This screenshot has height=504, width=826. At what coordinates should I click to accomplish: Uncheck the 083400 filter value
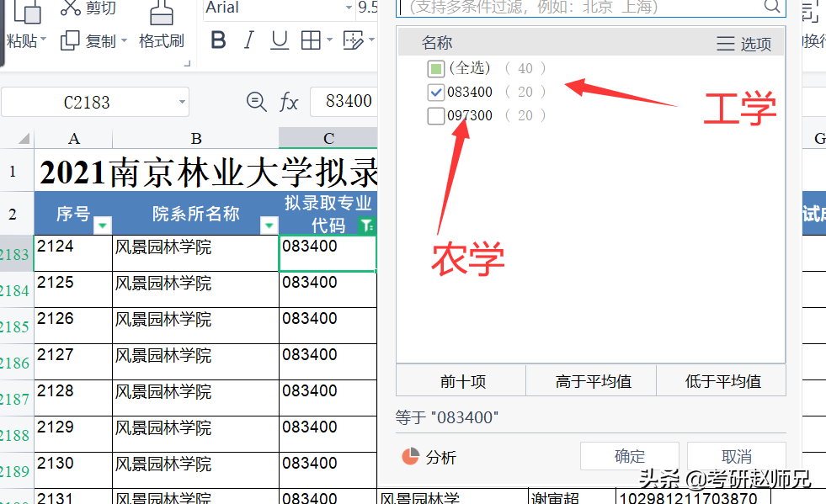tap(435, 92)
